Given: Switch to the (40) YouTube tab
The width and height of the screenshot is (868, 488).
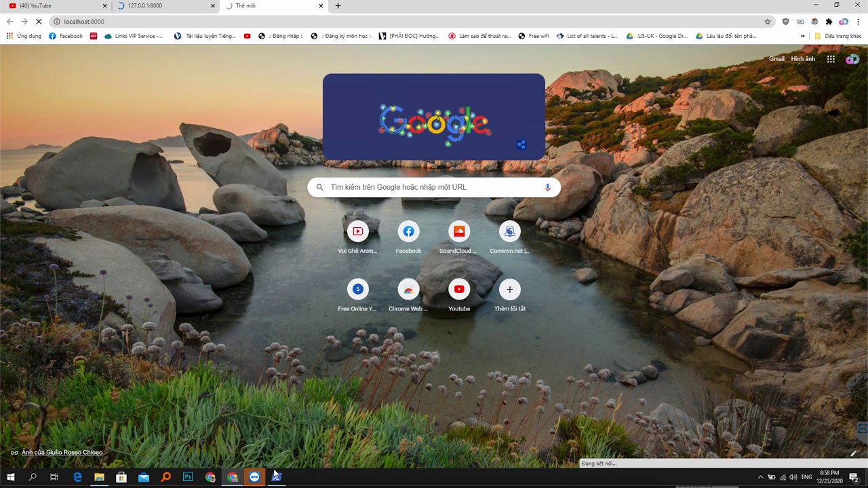Looking at the screenshot, I should (56, 6).
